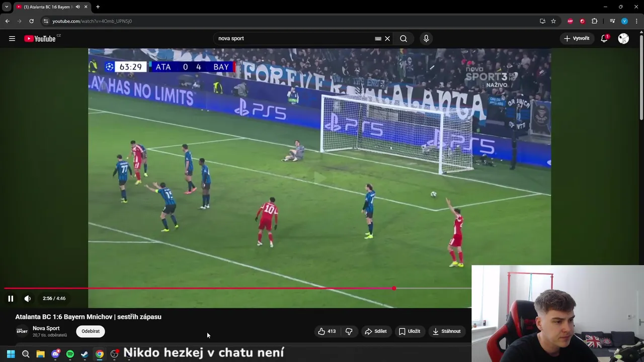Screen dimensions: 644x362
Task: Grab the red progress scrubber dot
Action: (x=394, y=289)
